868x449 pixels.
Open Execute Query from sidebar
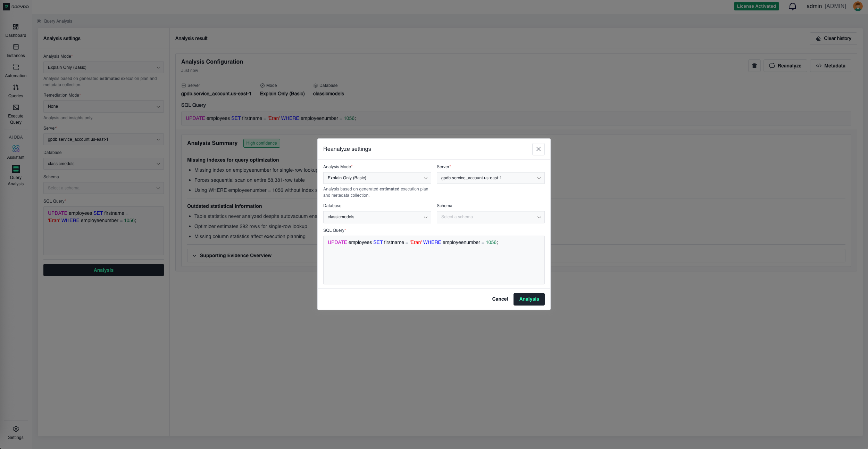(x=16, y=108)
